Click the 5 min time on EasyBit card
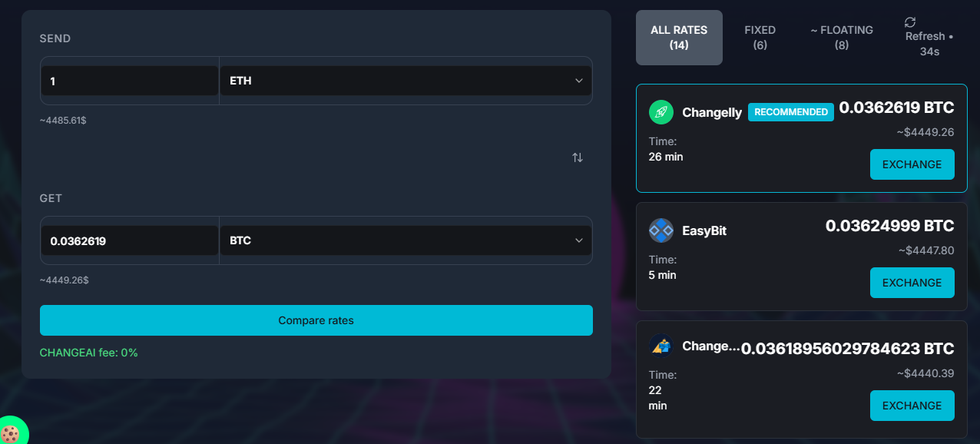This screenshot has height=444, width=980. pos(663,275)
